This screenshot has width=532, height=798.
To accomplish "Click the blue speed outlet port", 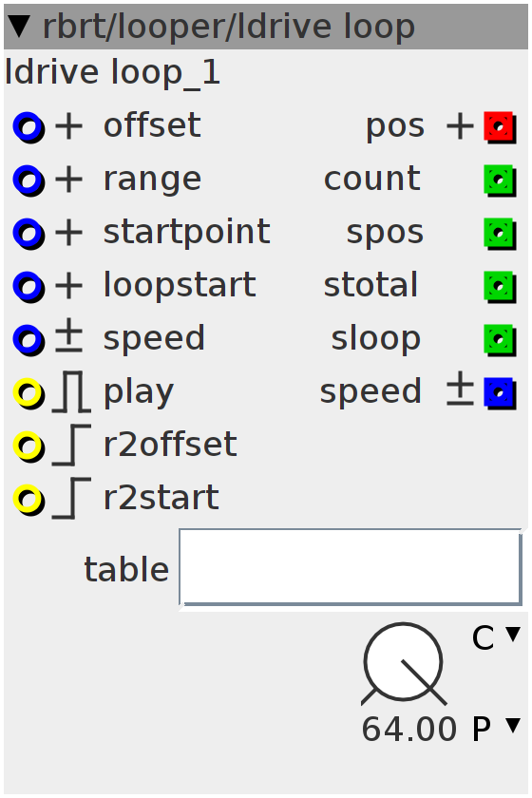I will pyautogui.click(x=500, y=393).
